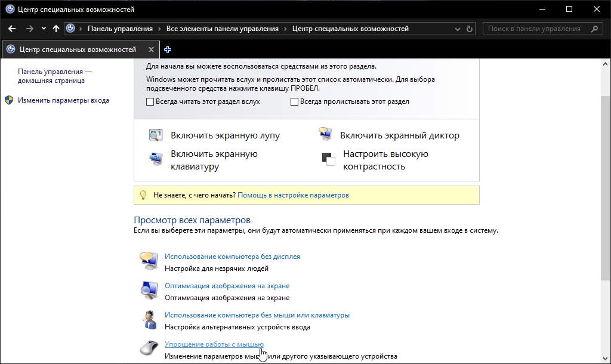Click 'Включить экранную лупу'
The width and height of the screenshot is (611, 364).
point(225,135)
